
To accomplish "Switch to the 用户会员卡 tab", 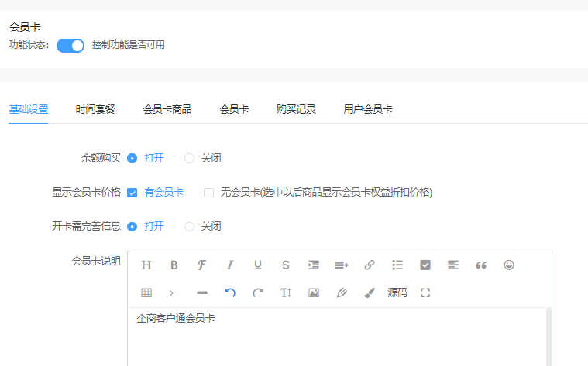I will (368, 109).
